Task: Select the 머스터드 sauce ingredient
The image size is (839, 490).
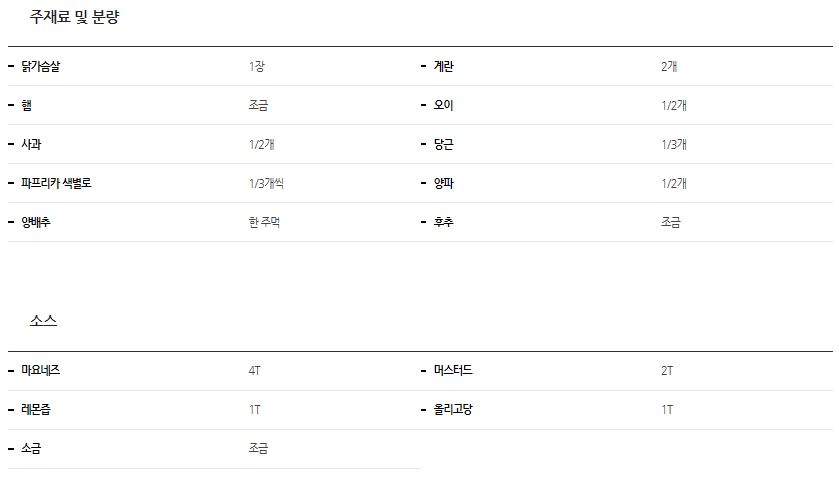Action: pos(453,371)
